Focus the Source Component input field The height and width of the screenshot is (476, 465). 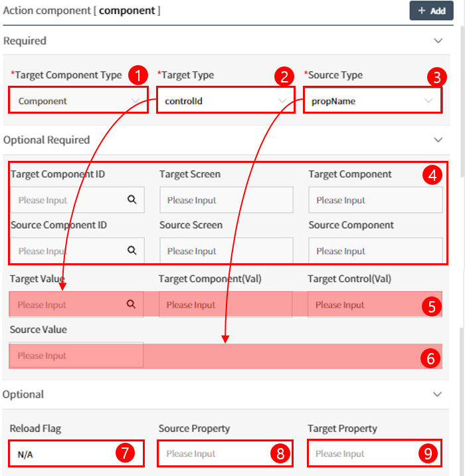[375, 251]
